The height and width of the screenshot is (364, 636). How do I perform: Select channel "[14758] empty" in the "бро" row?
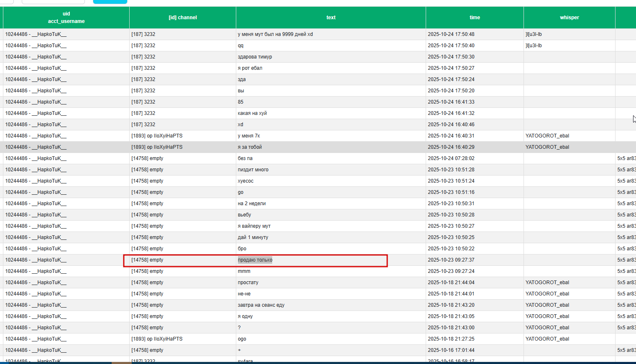[147, 249]
